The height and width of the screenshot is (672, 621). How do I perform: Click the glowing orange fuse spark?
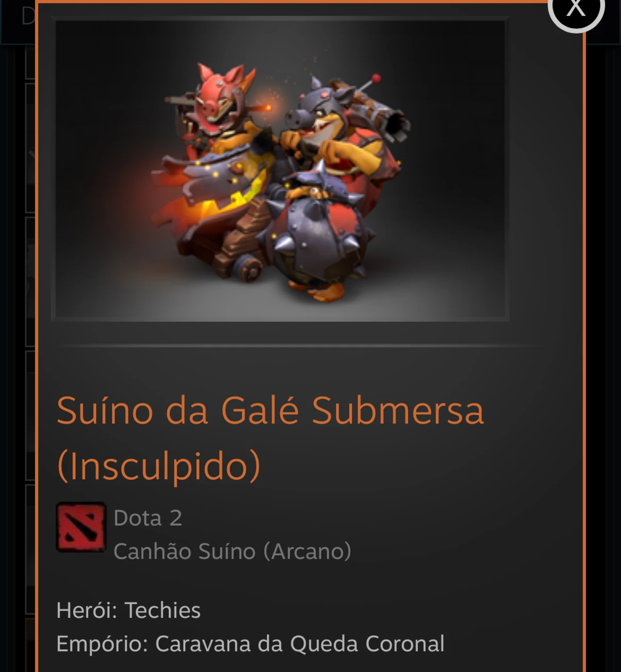coord(267,108)
